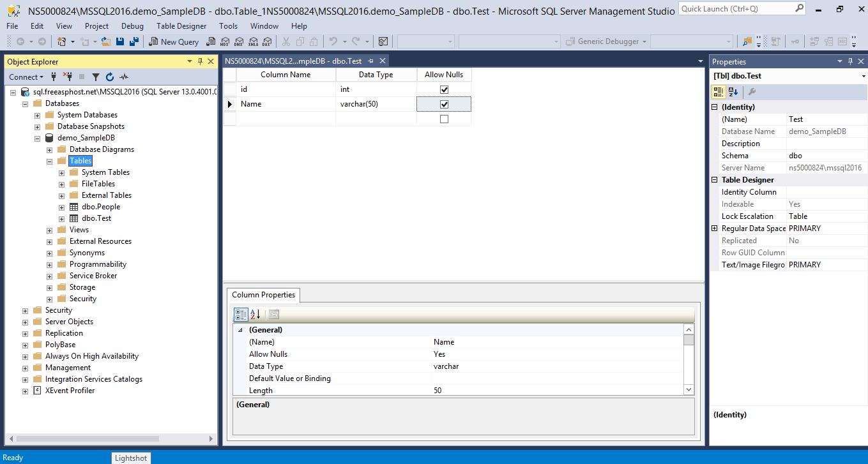868x464 pixels.
Task: Open the Connect dropdown in Object Explorer
Action: pyautogui.click(x=26, y=77)
